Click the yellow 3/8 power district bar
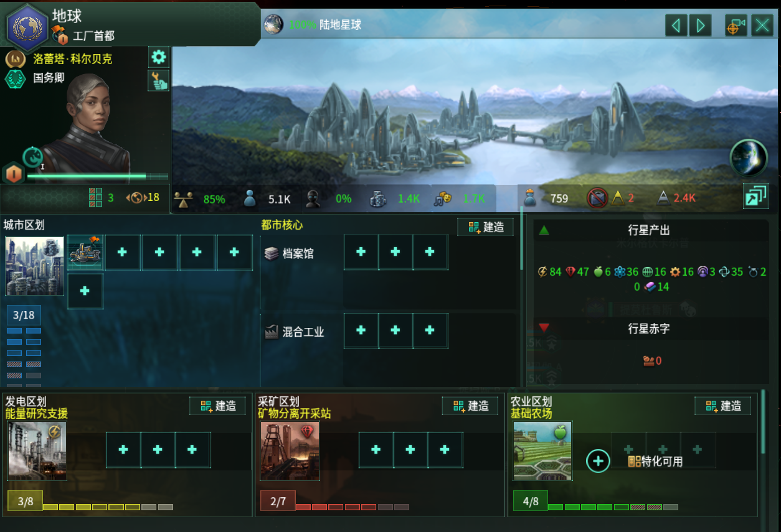This screenshot has width=781, height=532. tap(90, 502)
